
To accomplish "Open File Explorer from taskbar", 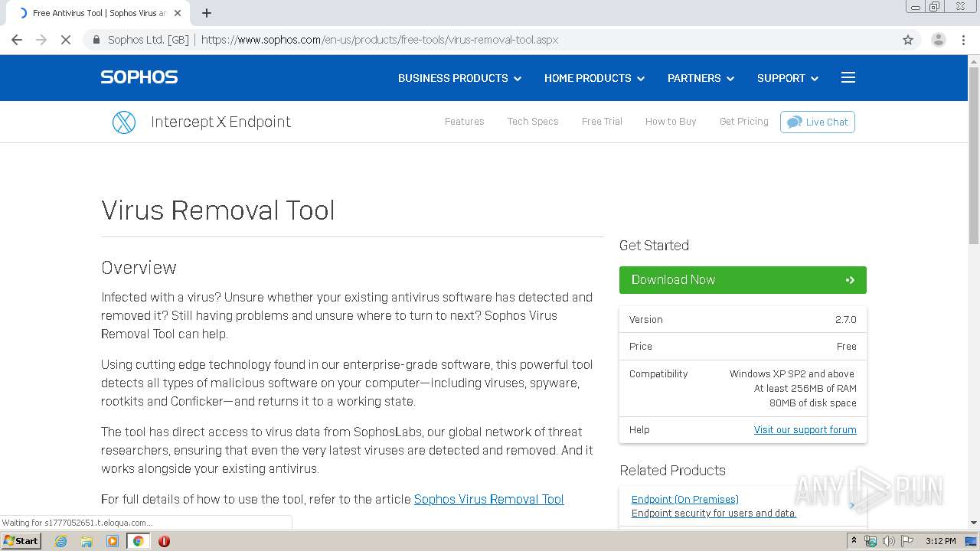I will click(87, 541).
